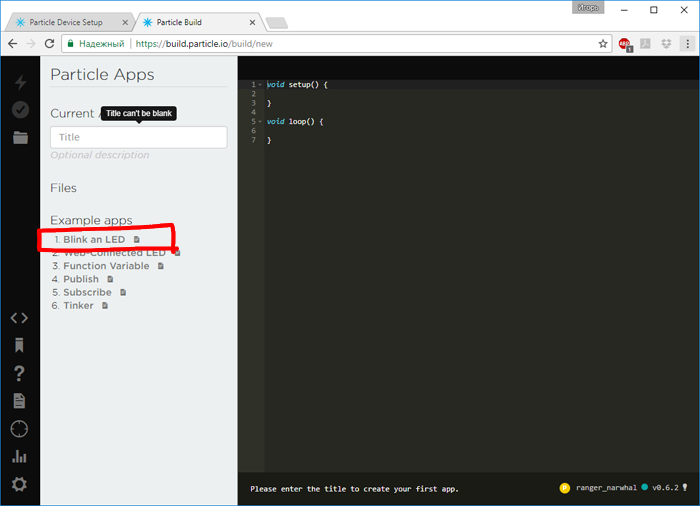Click the Игорь profile button
Image resolution: width=700 pixels, height=506 pixels.
pos(588,8)
